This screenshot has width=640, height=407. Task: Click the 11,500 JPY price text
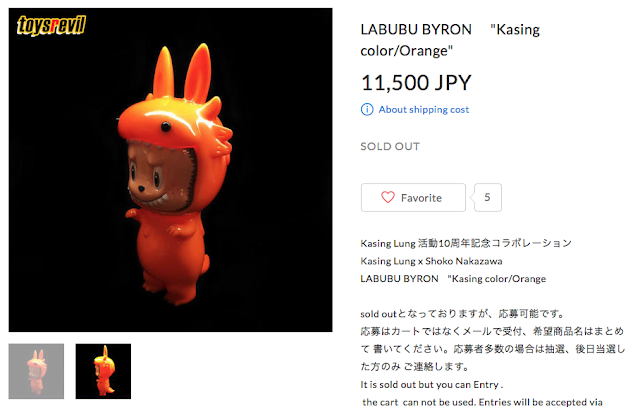coord(416,83)
